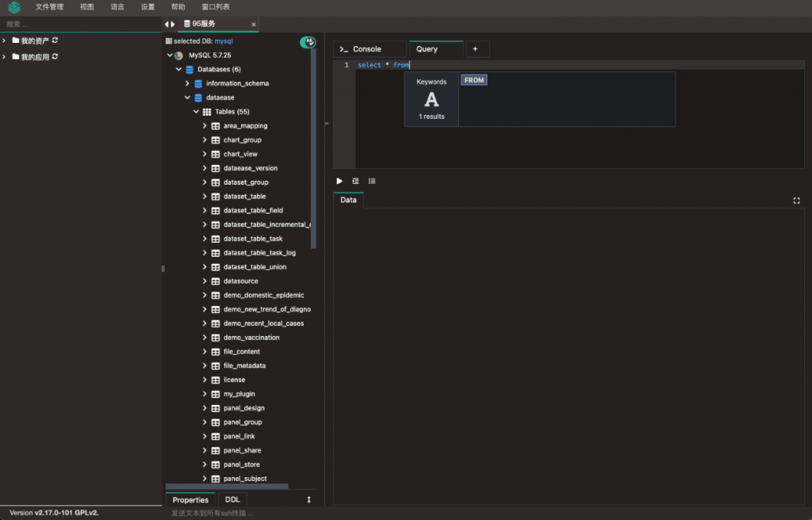
Task: Click the chart_view table icon
Action: coord(216,154)
